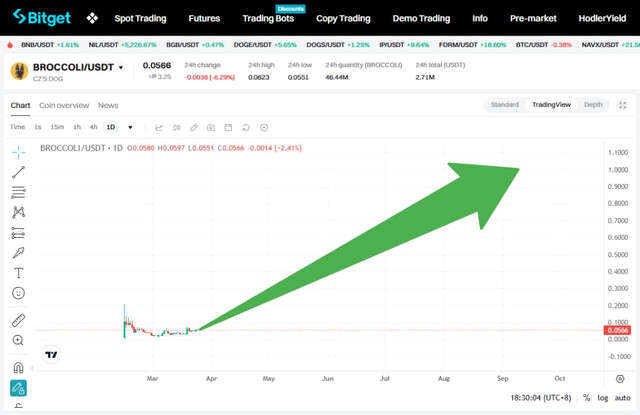Click the hot ticker flame icon

pos(10,45)
